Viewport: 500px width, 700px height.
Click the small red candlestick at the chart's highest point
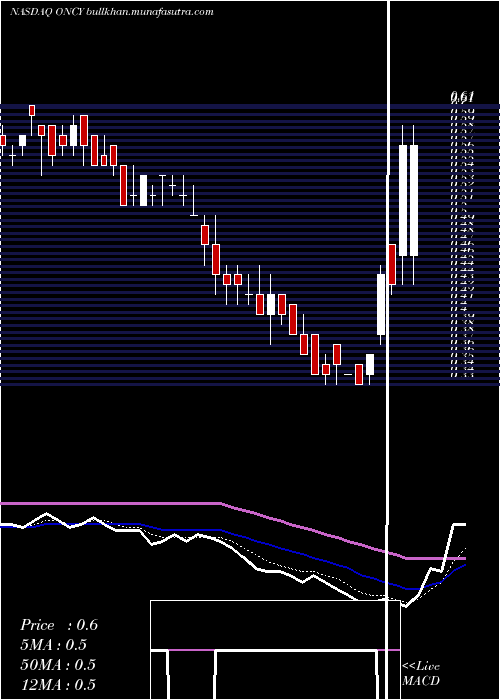(32, 111)
